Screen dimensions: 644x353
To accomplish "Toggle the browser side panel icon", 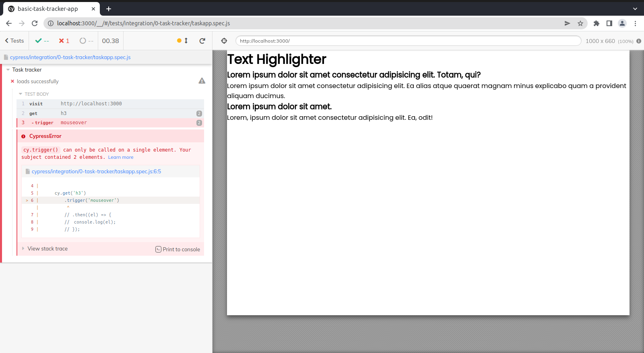I will [x=609, y=23].
